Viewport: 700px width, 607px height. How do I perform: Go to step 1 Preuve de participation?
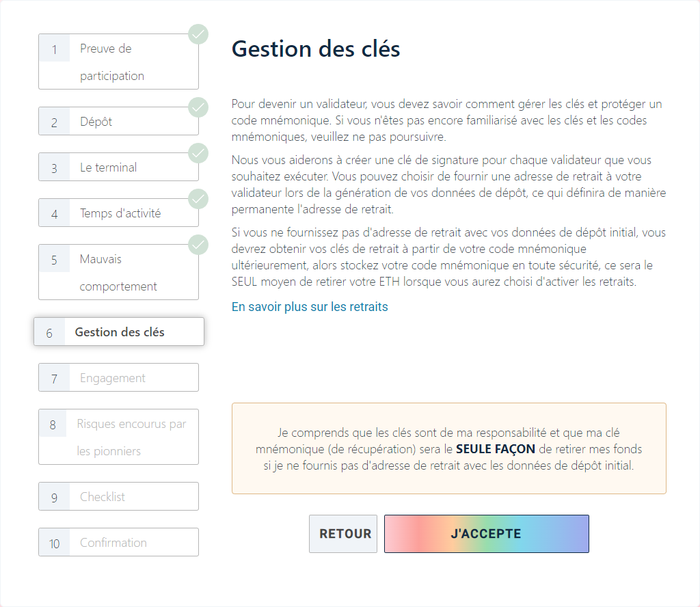118,62
